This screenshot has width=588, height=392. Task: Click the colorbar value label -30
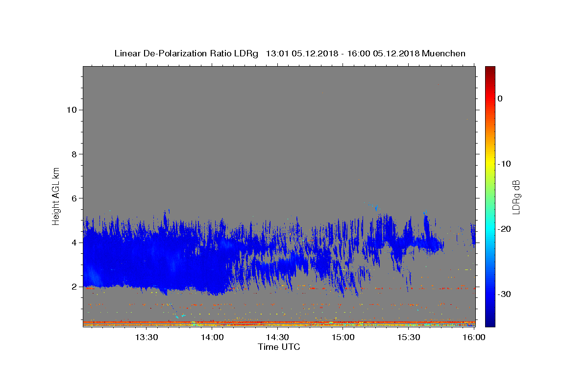pyautogui.click(x=504, y=294)
